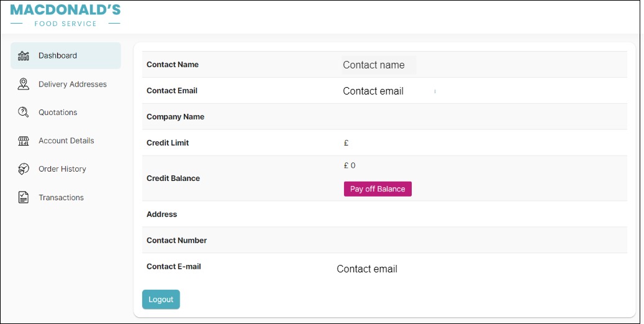This screenshot has height=324, width=644.
Task: Open the Dashboard menu item
Action: point(66,55)
